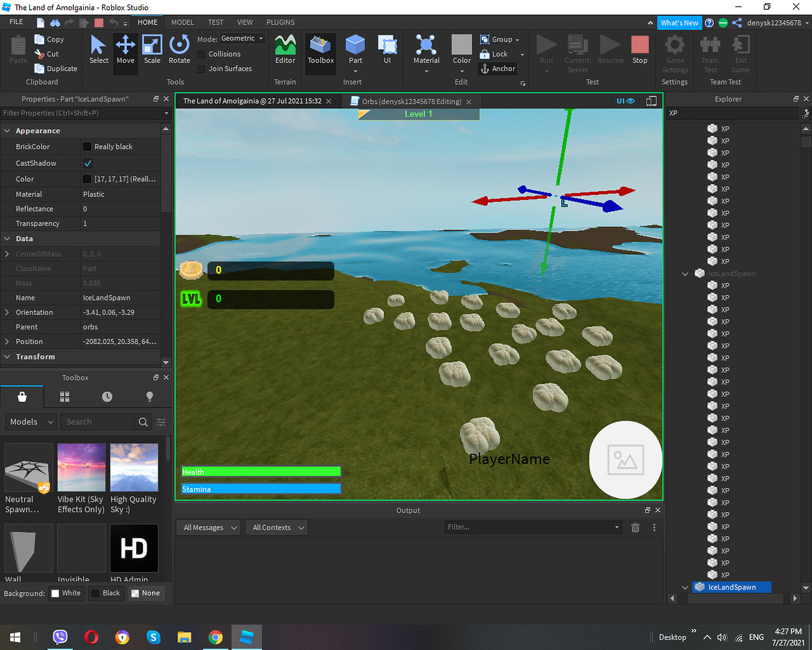The height and width of the screenshot is (650, 812).
Task: Click the Toolbox Search field
Action: pyautogui.click(x=97, y=422)
